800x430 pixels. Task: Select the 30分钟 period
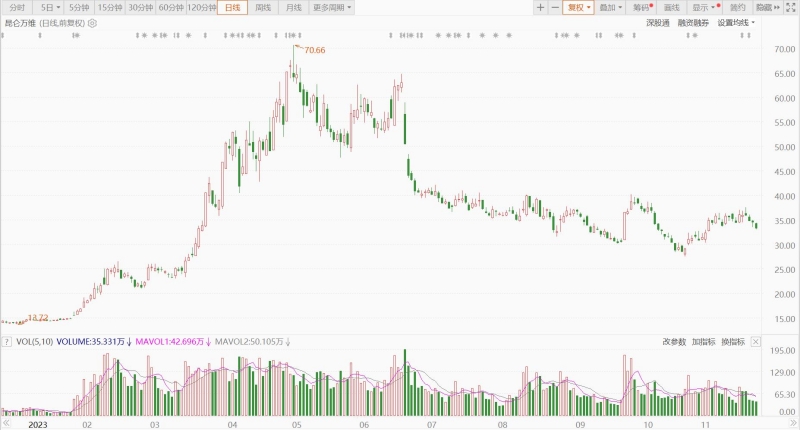click(140, 8)
